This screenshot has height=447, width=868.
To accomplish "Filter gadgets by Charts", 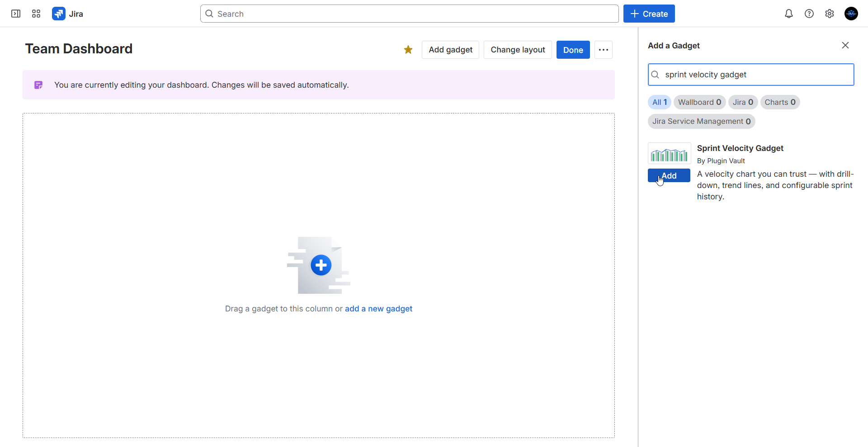I will 780,102.
